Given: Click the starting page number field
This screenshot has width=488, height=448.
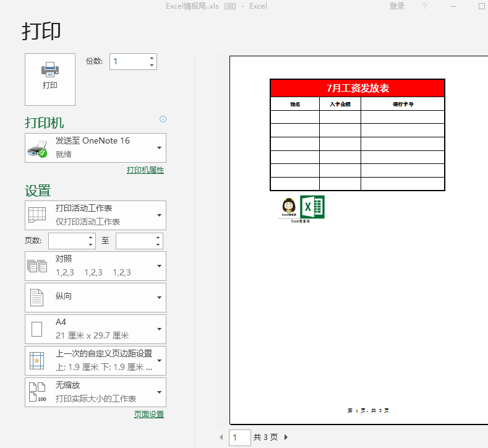Looking at the screenshot, I should pyautogui.click(x=68, y=241).
